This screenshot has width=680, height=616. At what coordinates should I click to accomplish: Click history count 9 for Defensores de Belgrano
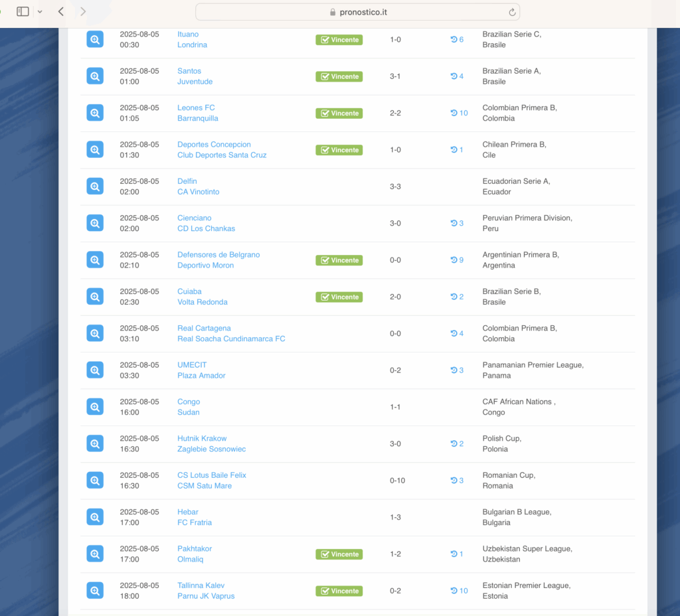click(457, 260)
